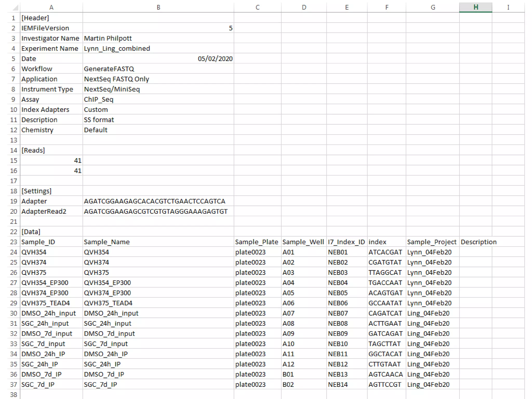
Task: Select the NEB14 index ID cell
Action: pyautogui.click(x=347, y=384)
